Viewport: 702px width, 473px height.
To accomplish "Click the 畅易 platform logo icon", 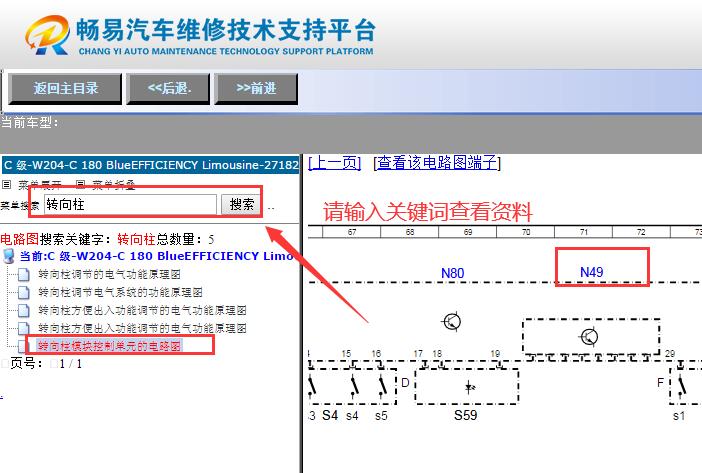I will click(x=47, y=35).
